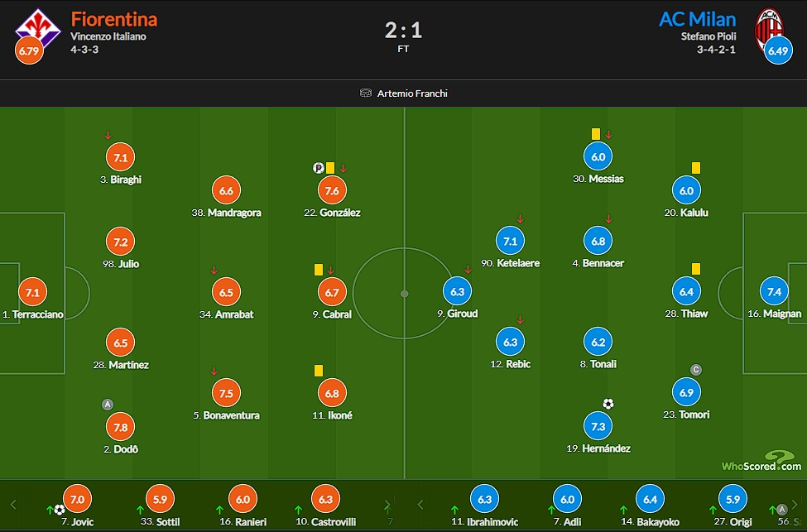This screenshot has height=532, width=807.
Task: Select Terracciano's 7.1 rating circle
Action: tap(32, 293)
